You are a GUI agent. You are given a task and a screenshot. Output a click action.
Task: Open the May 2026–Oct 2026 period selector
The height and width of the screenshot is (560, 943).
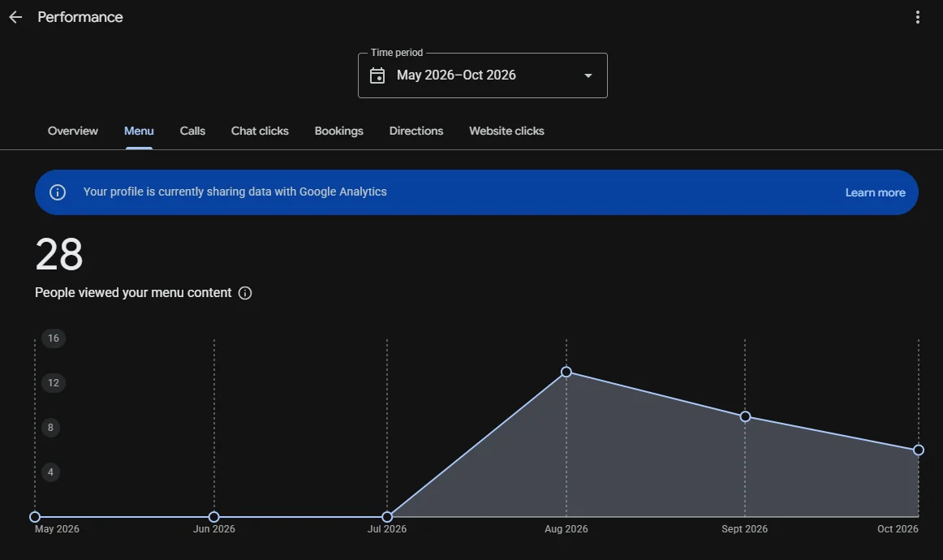[x=482, y=75]
